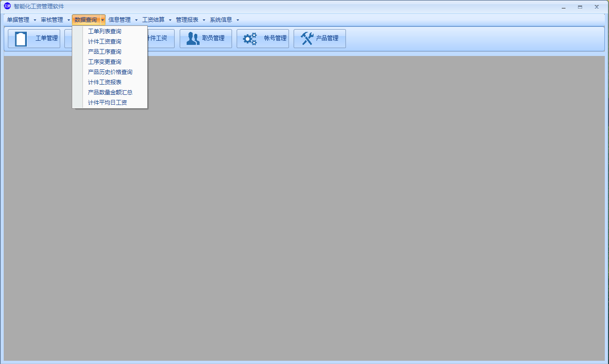609x364 pixels.
Task: Choose 计件工资报表 in the menu
Action: [105, 82]
